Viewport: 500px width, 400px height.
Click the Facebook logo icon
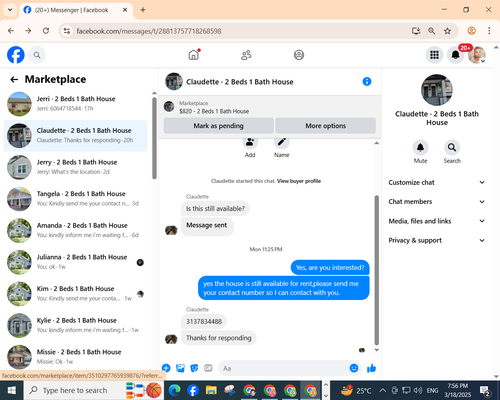(16, 55)
